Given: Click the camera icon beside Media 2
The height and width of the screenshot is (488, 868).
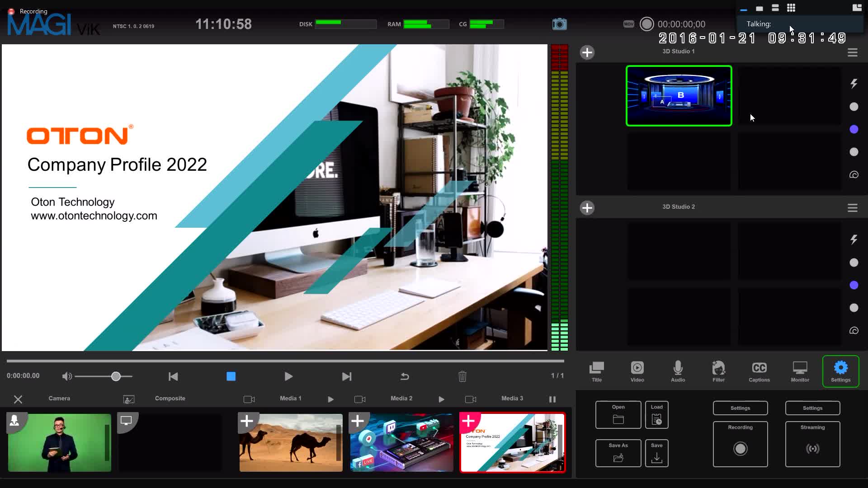Looking at the screenshot, I should 360,399.
